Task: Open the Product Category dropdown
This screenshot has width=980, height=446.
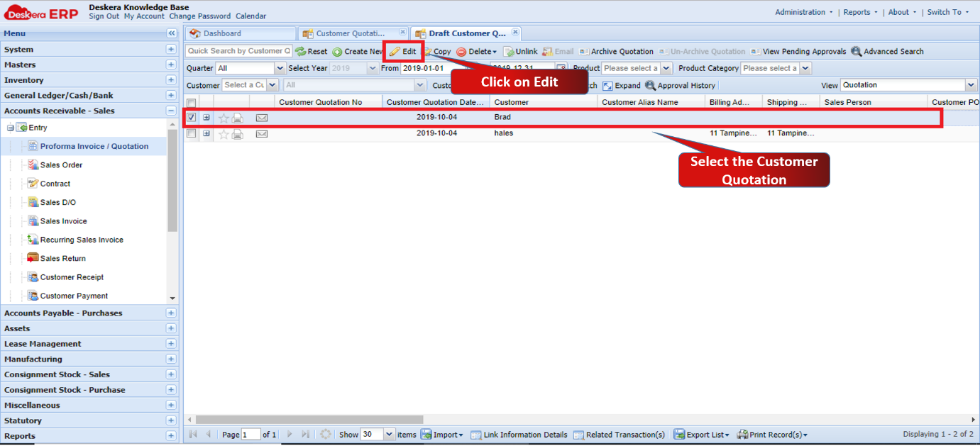Action: coord(805,69)
